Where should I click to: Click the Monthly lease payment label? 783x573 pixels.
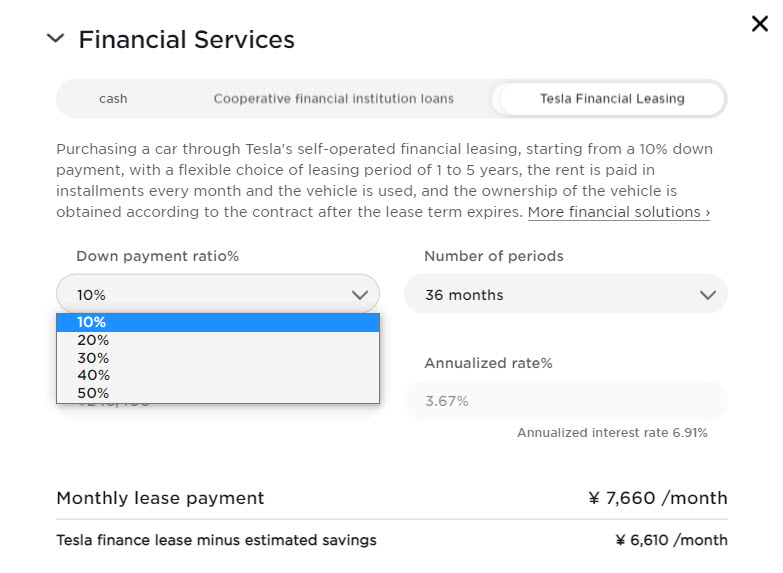[160, 498]
